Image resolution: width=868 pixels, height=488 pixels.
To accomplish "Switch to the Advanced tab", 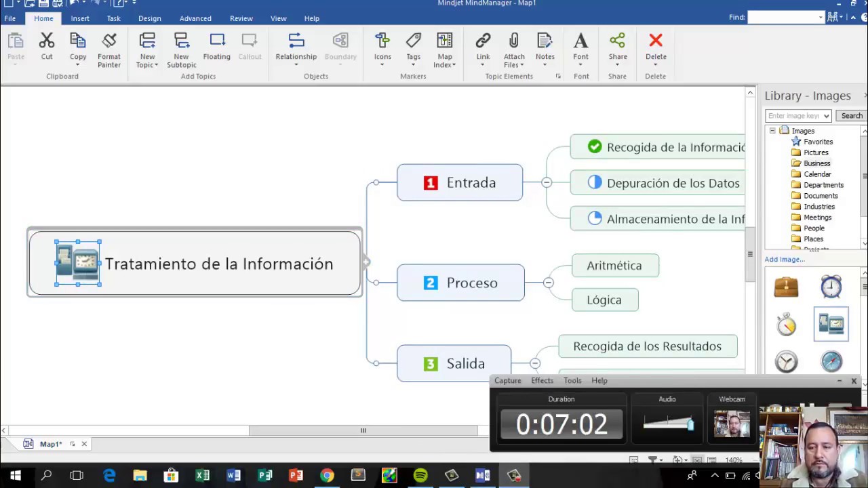I will coord(195,18).
